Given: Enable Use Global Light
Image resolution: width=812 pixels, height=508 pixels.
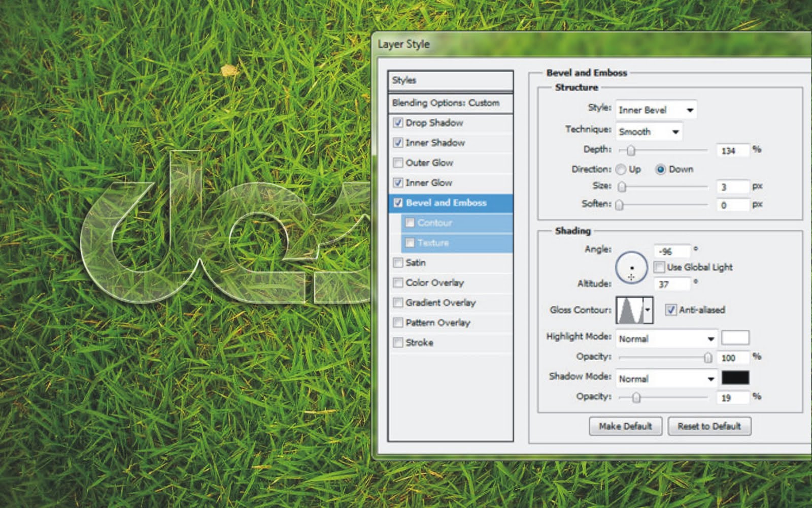Looking at the screenshot, I should click(659, 267).
